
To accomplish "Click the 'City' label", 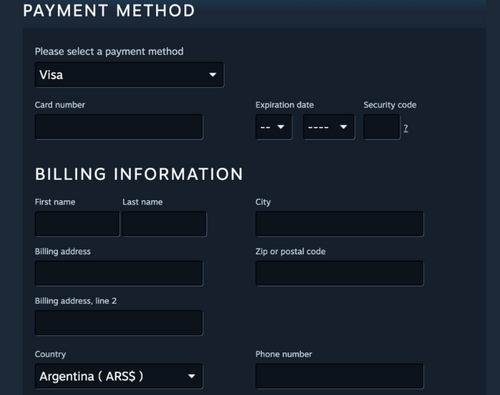I will coord(263,202).
